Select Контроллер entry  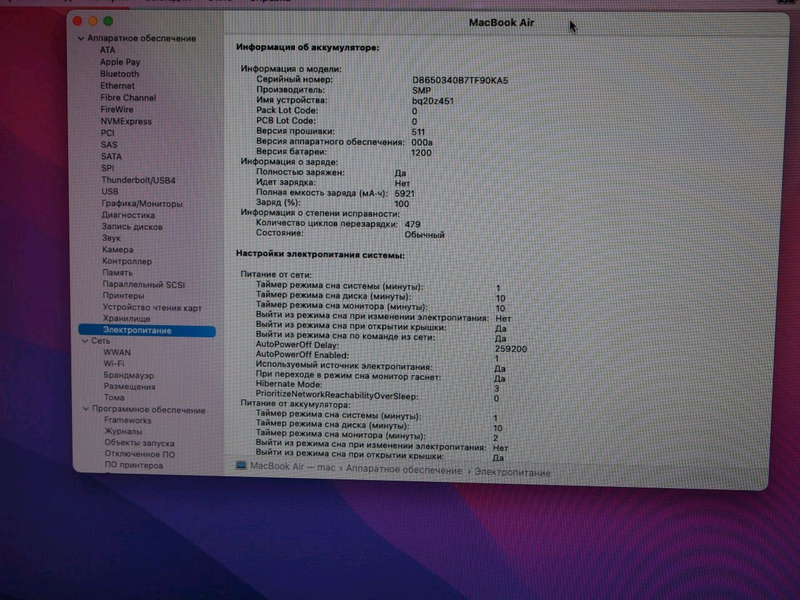pyautogui.click(x=127, y=261)
